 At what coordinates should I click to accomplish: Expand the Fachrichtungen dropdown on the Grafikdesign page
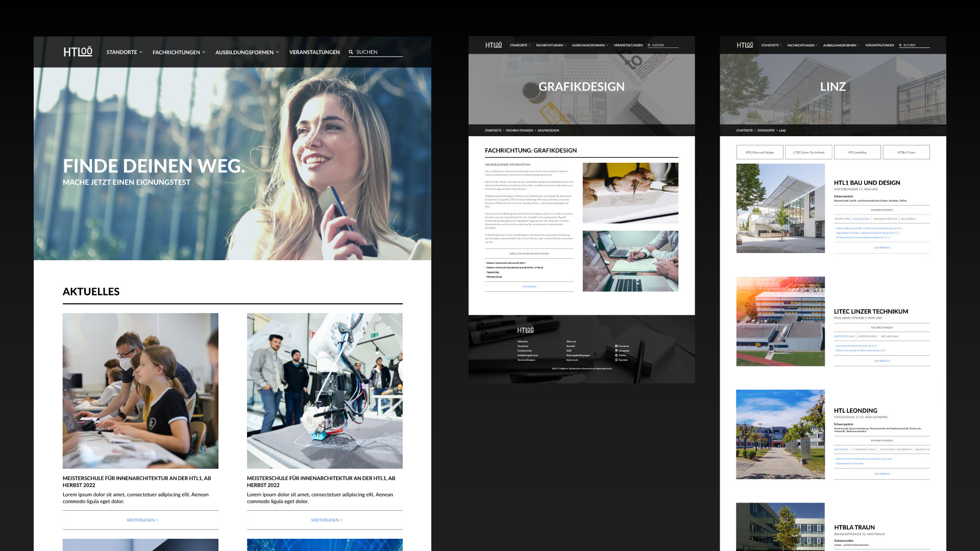(551, 45)
